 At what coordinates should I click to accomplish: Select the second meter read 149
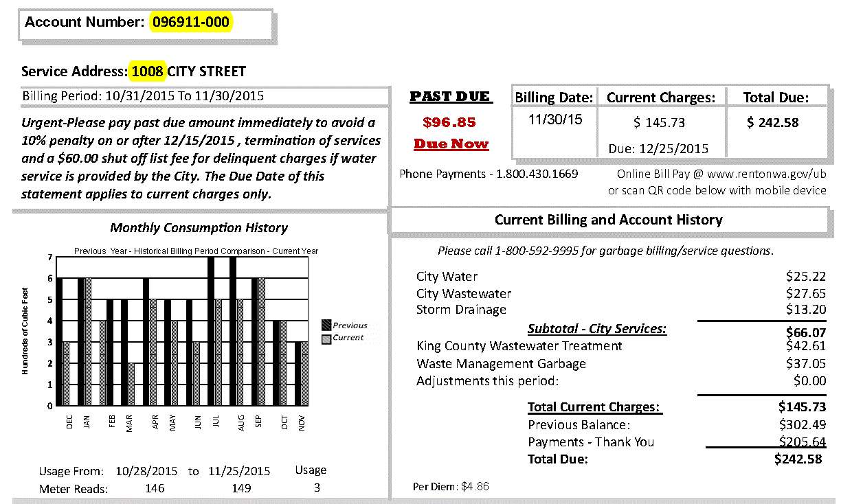point(241,489)
